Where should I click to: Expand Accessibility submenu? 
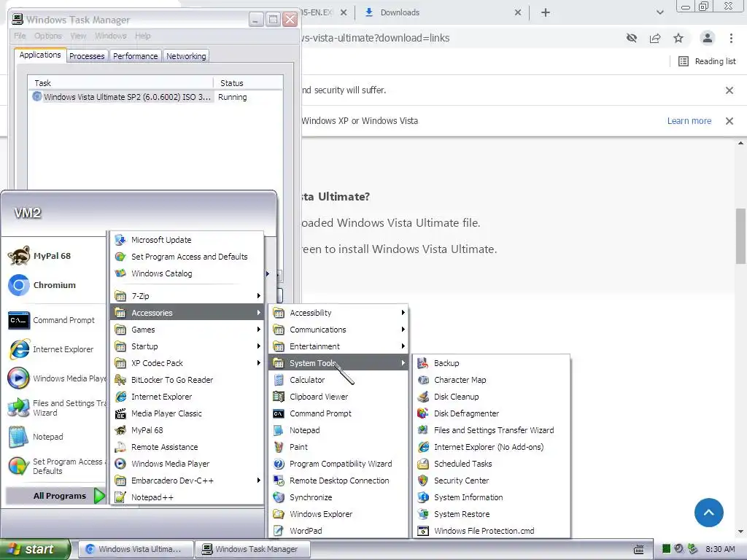coord(338,312)
